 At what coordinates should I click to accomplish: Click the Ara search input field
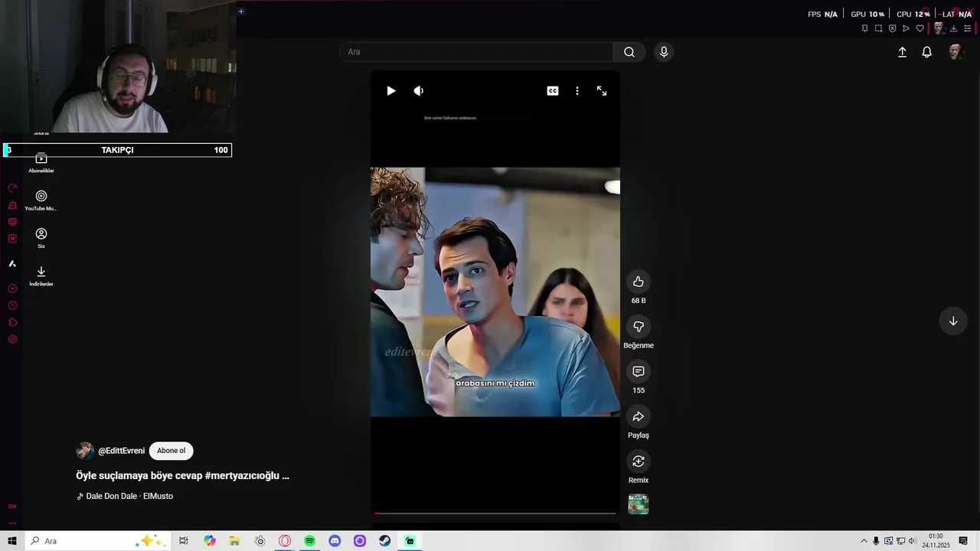[x=476, y=52]
